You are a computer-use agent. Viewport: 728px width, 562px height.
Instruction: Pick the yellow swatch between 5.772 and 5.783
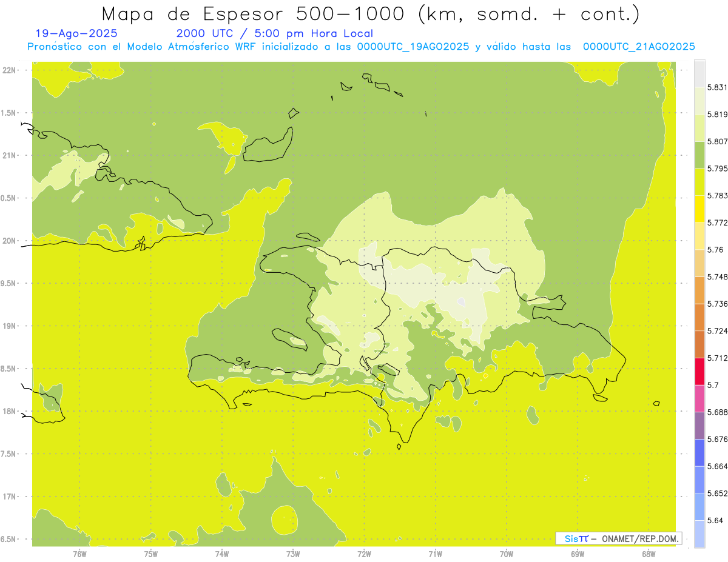(699, 209)
